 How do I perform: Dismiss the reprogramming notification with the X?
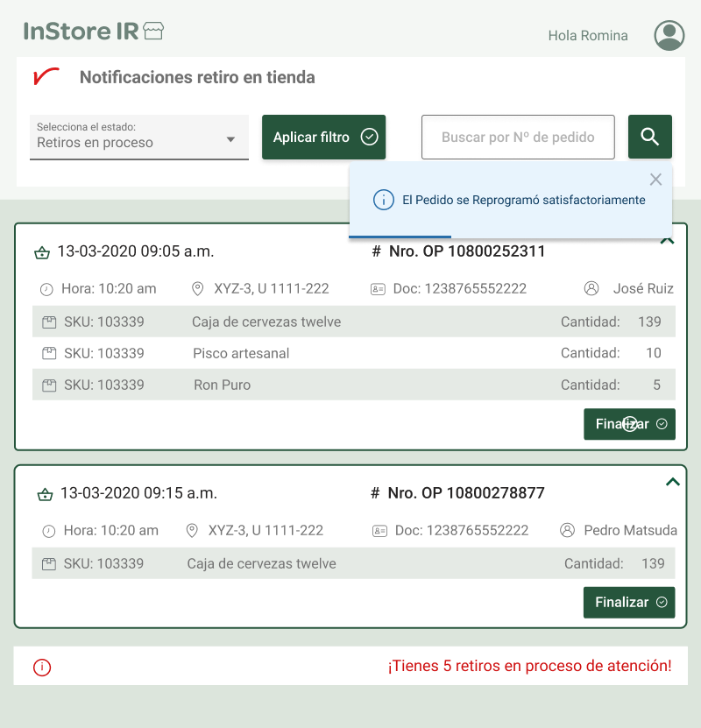pyautogui.click(x=655, y=179)
